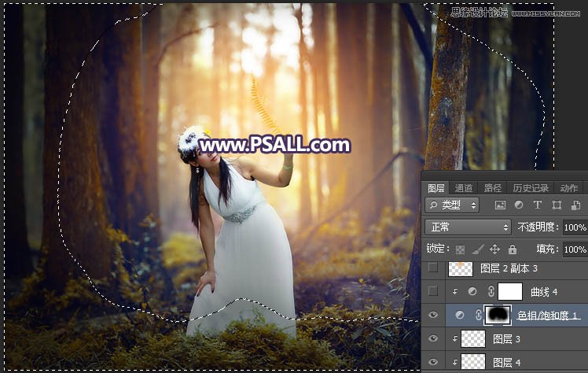Select the 图层 3 thumbnail

473,338
